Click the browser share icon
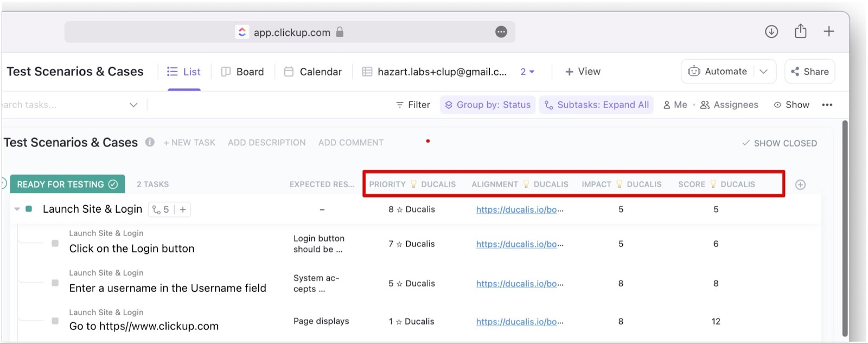The image size is (868, 344). coord(801,31)
